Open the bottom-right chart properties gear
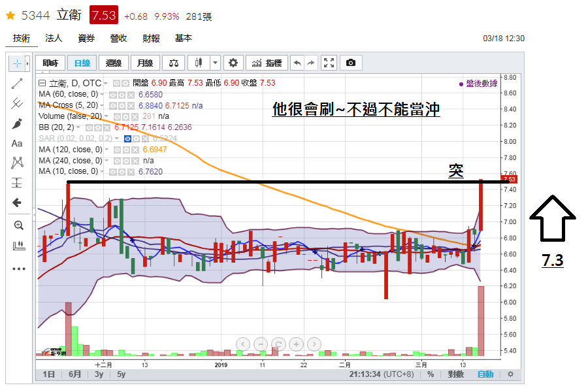The height and width of the screenshot is (392, 588). click(x=510, y=374)
